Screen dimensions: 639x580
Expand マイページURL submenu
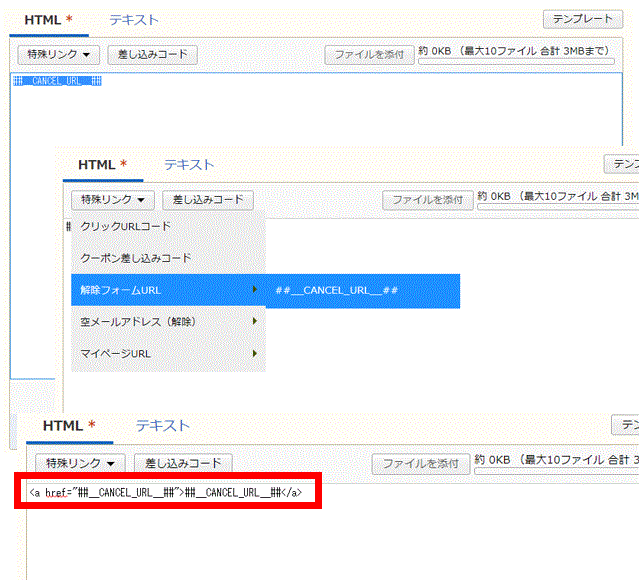coord(168,353)
